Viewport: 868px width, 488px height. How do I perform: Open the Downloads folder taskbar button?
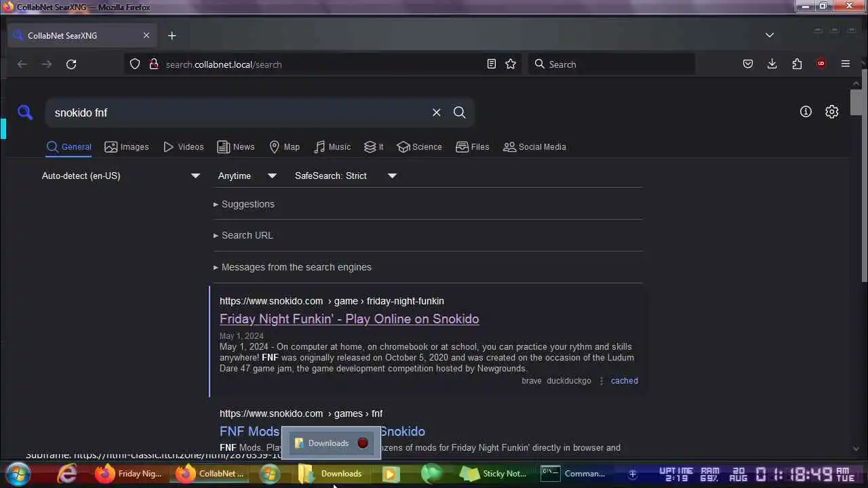point(332,474)
